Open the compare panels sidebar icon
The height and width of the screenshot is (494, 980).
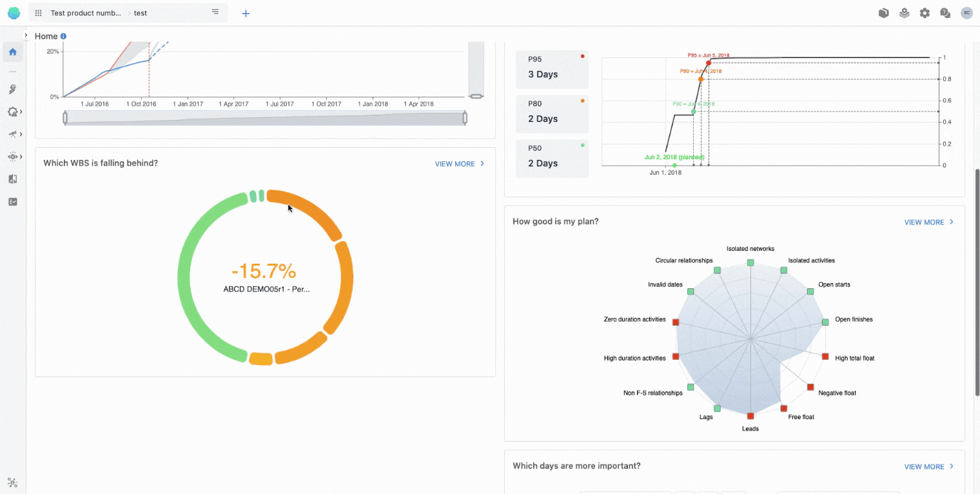(x=13, y=179)
